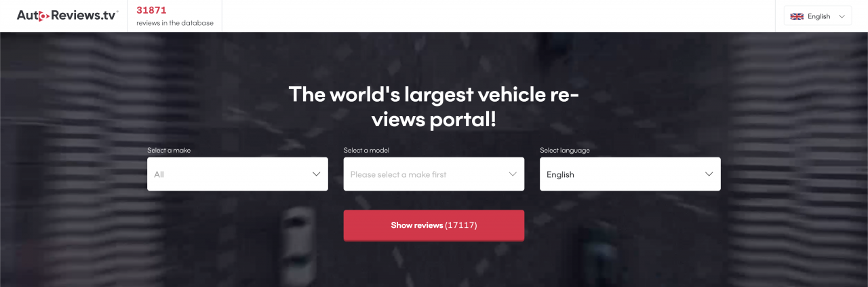The width and height of the screenshot is (868, 287).
Task: Click 'reviews in the database' text
Action: 175,23
